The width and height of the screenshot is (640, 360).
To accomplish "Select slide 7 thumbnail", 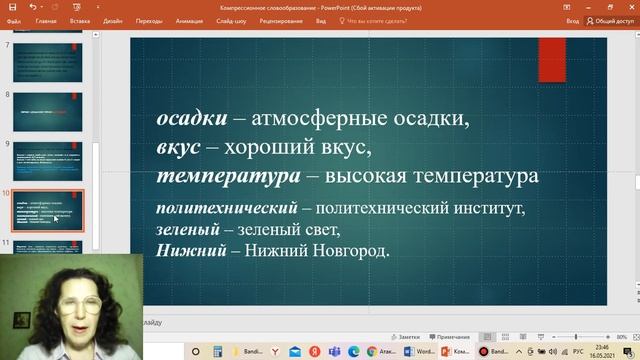I will click(48, 62).
